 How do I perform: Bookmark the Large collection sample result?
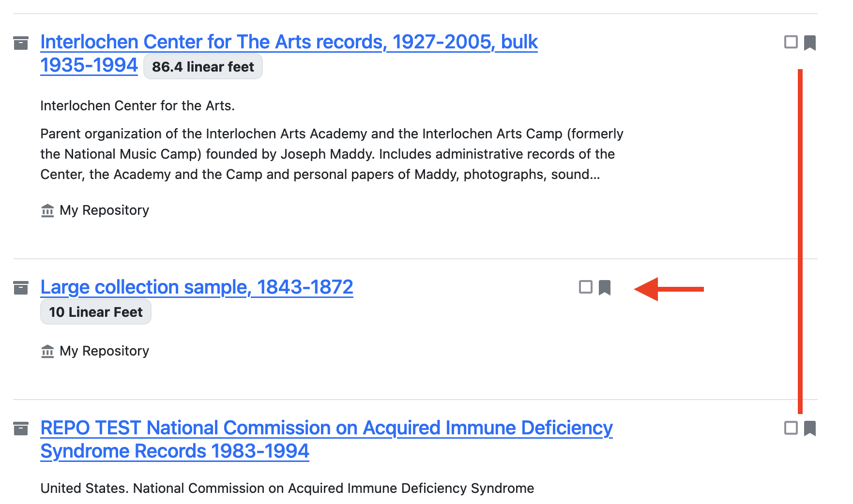coord(605,287)
